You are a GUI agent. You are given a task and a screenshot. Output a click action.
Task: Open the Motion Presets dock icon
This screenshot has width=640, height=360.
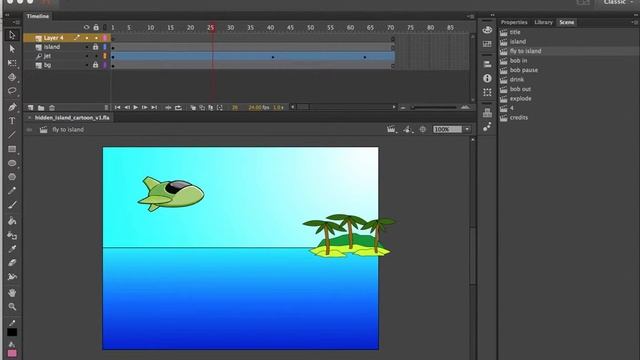point(487,127)
